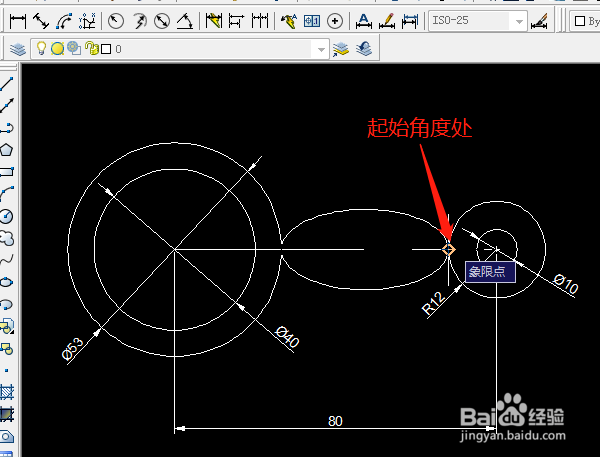Toggle layer 0 on/off light bulb
This screenshot has height=457, width=600.
[x=41, y=49]
